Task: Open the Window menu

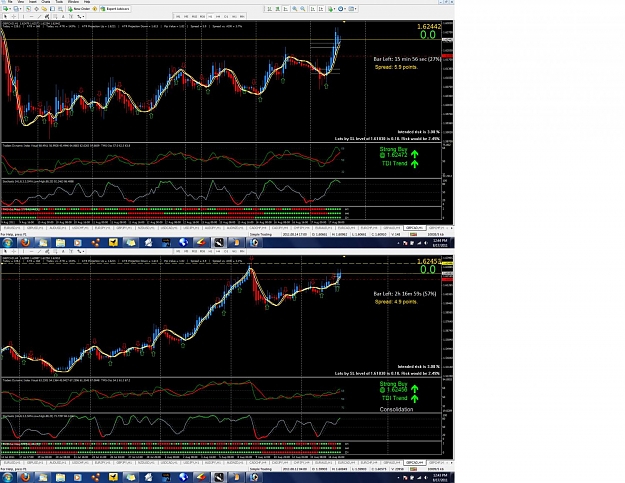Action: pyautogui.click(x=73, y=2)
